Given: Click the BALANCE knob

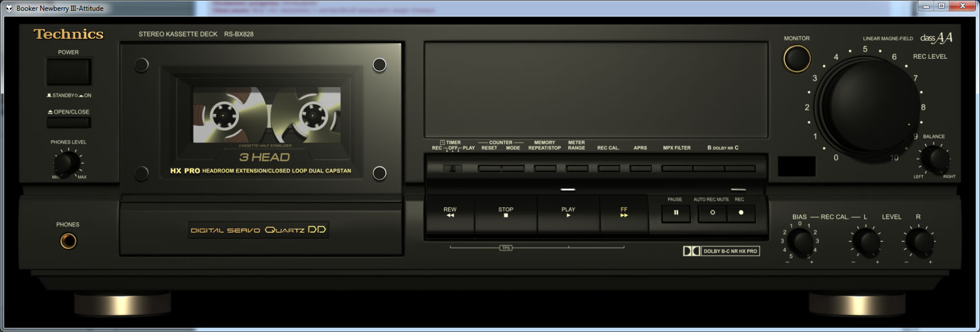Looking at the screenshot, I should point(935,159).
